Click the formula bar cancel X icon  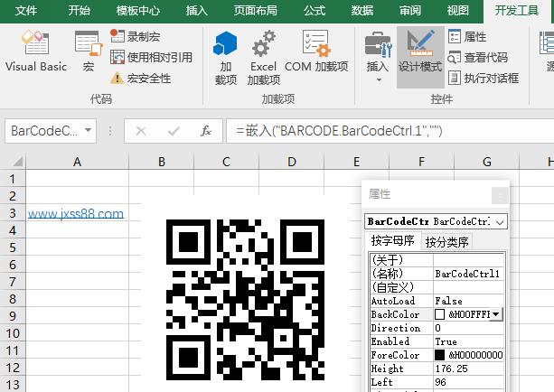pos(141,131)
